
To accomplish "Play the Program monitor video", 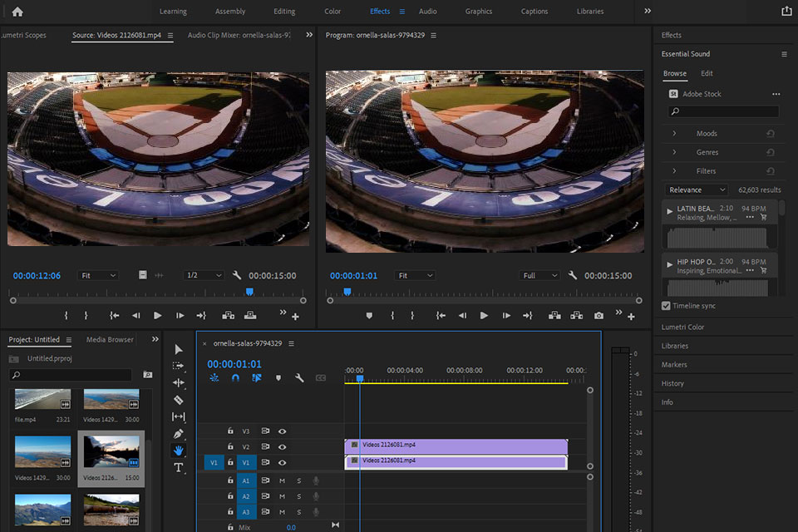I will pyautogui.click(x=485, y=316).
